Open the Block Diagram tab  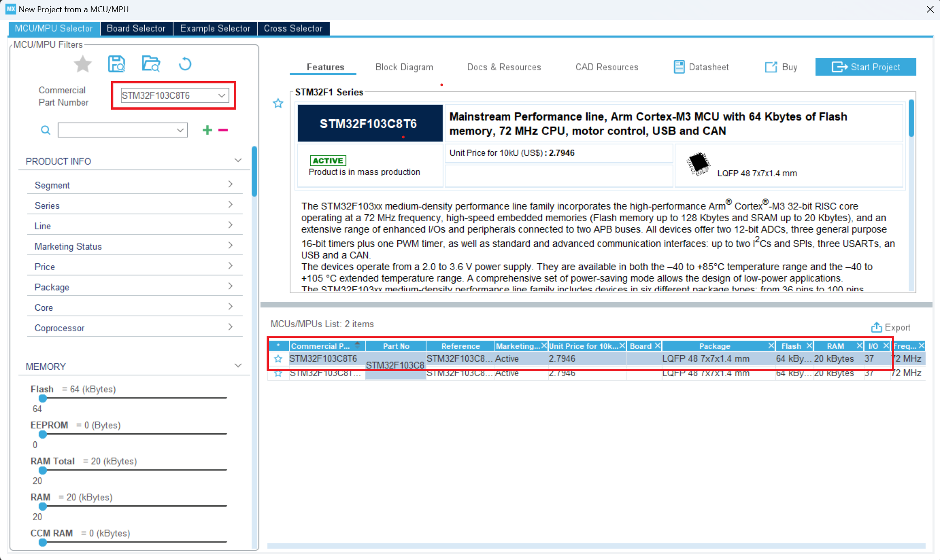pyautogui.click(x=404, y=67)
